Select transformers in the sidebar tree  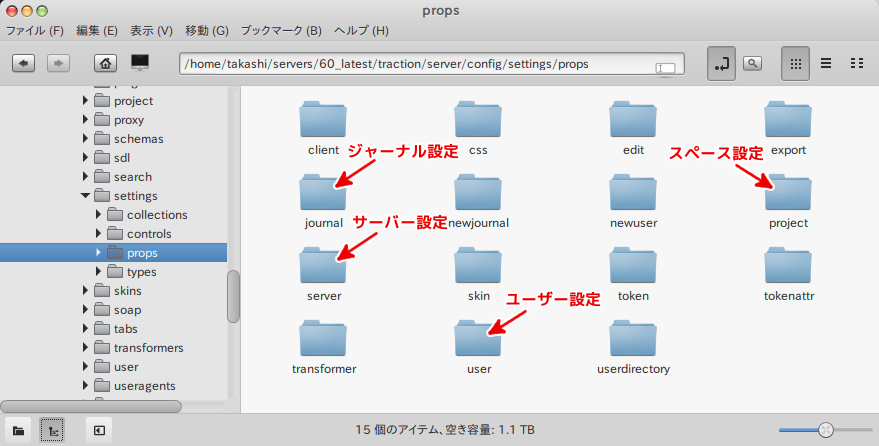(x=149, y=348)
